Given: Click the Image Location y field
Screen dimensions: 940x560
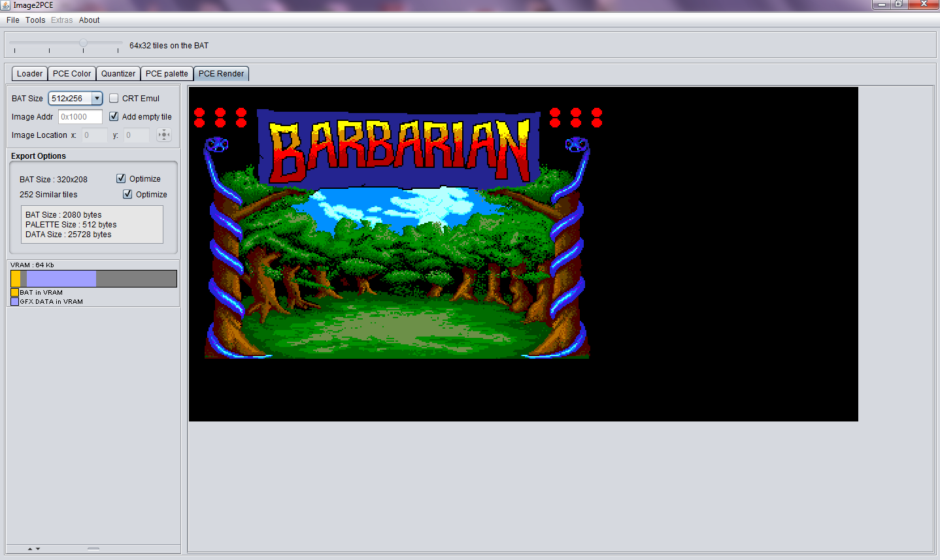Looking at the screenshot, I should click(x=137, y=135).
